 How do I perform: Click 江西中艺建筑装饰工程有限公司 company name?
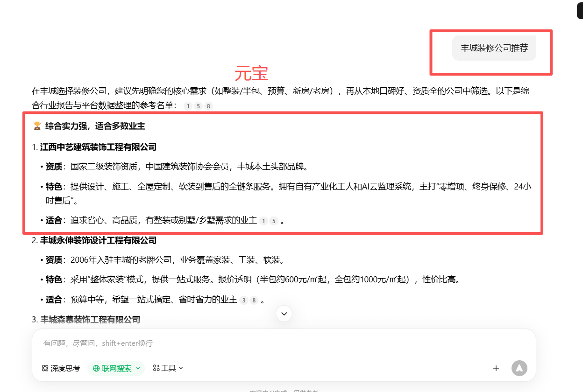pyautogui.click(x=98, y=147)
